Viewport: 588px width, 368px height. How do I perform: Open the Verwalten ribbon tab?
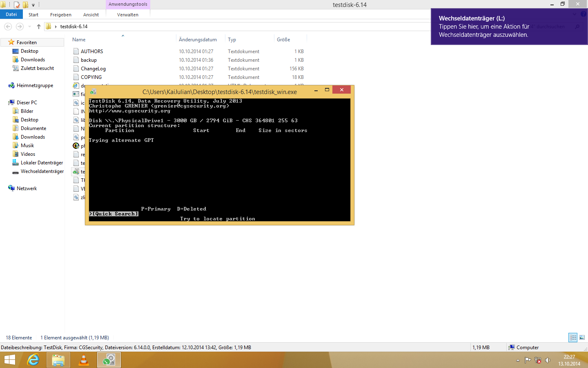128,15
